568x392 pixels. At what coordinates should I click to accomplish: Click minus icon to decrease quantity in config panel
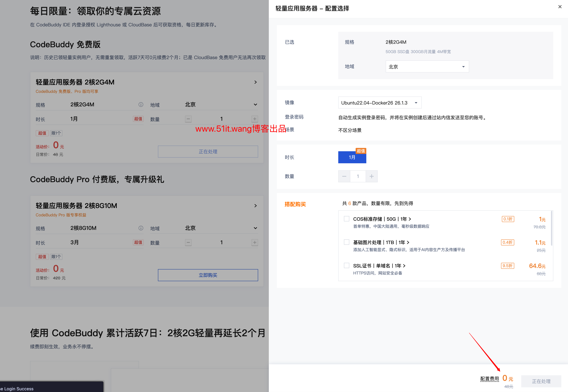(x=344, y=176)
